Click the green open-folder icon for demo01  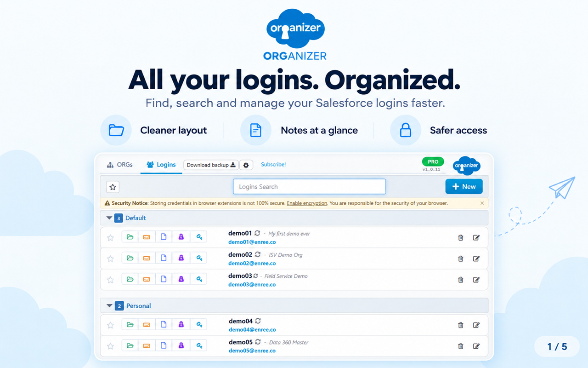(130, 237)
